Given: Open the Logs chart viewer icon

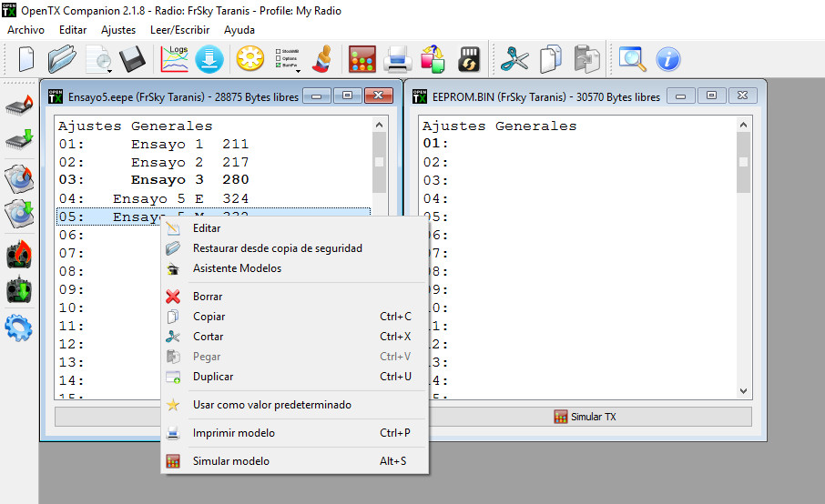Looking at the screenshot, I should (x=174, y=59).
